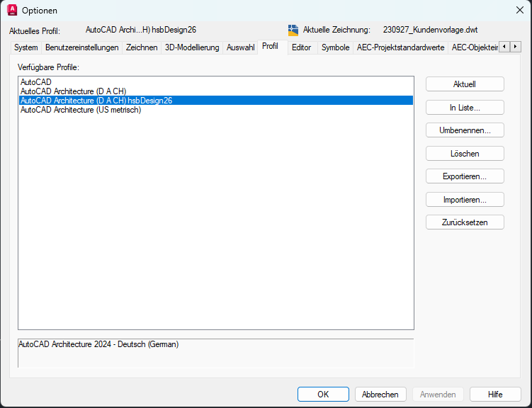Image resolution: width=532 pixels, height=408 pixels.
Task: Select the AutoCAD profile in the list
Action: click(216, 81)
